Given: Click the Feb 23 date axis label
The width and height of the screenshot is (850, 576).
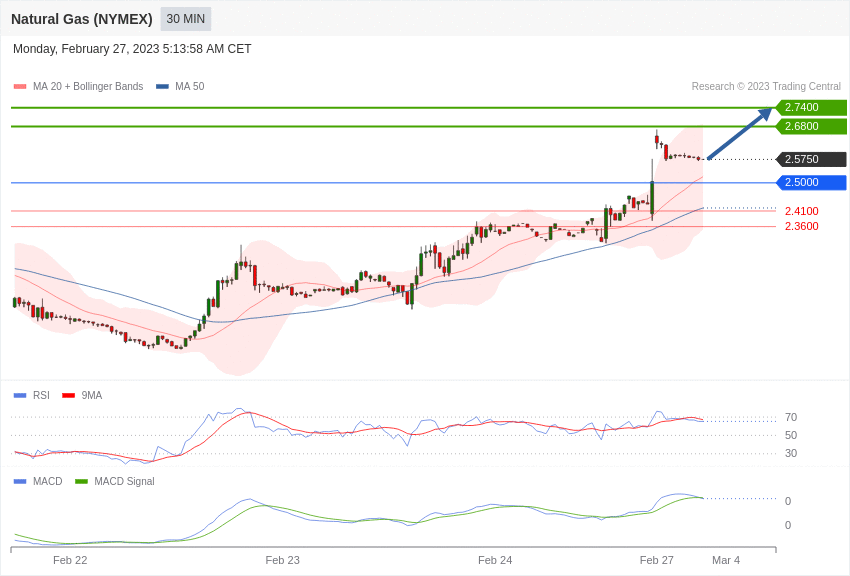Looking at the screenshot, I should [282, 560].
